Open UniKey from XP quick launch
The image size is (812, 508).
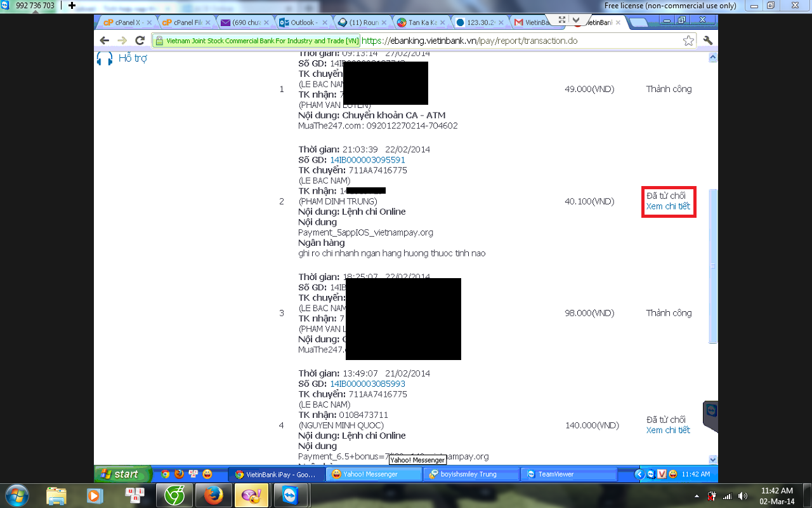click(193, 474)
